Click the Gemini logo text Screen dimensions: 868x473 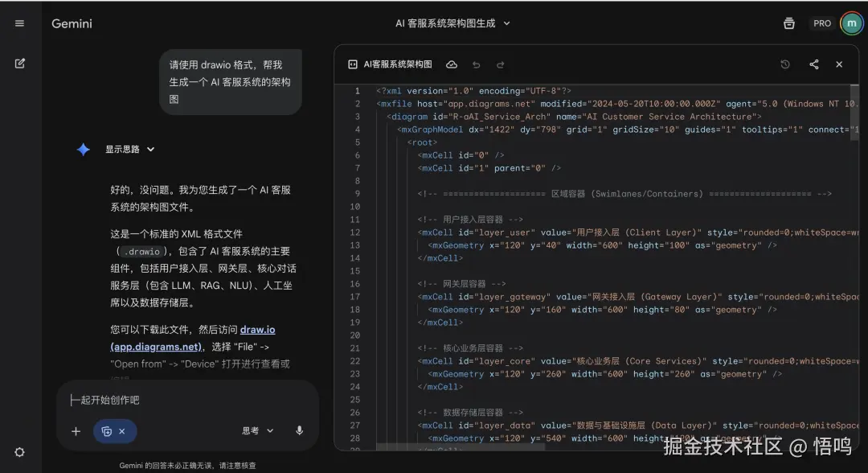click(x=72, y=23)
